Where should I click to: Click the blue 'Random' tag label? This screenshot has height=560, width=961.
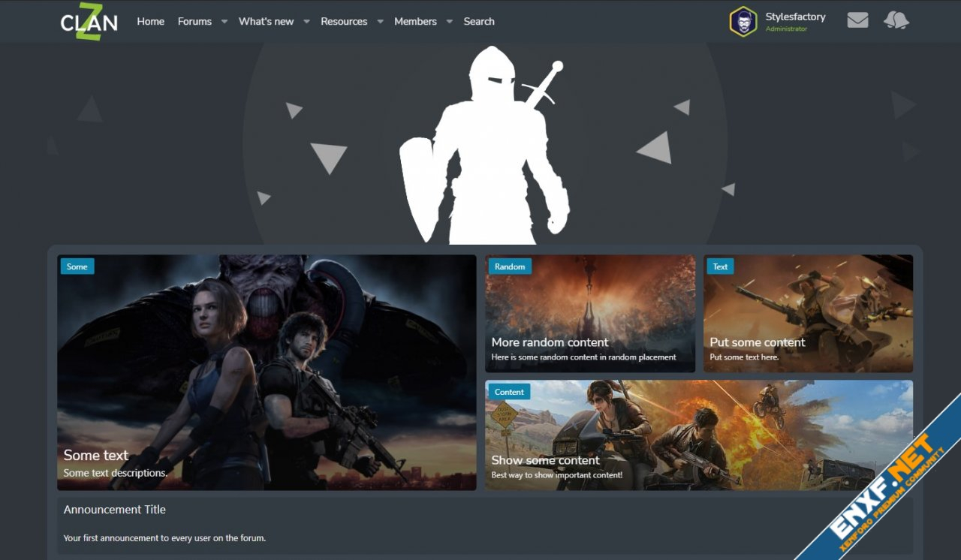510,266
